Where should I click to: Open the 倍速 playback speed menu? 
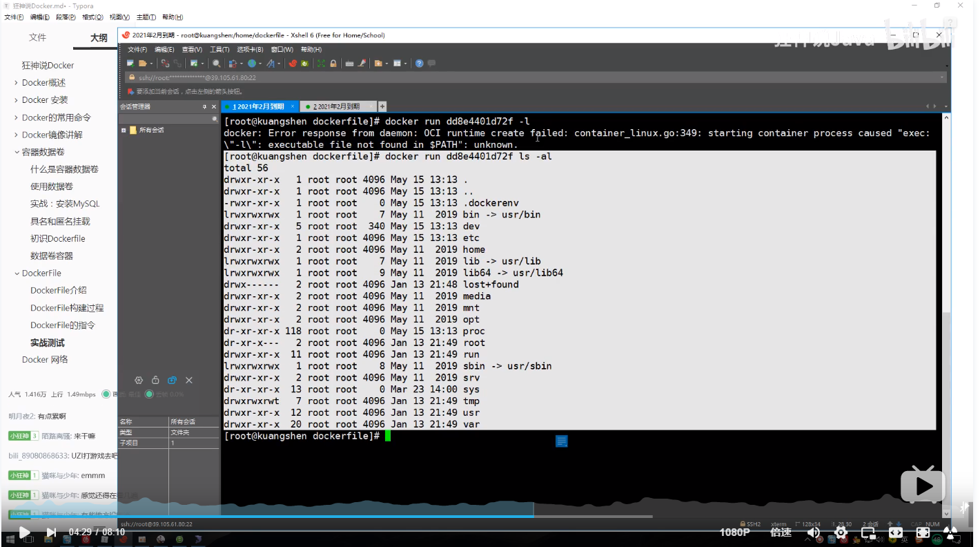click(x=781, y=532)
